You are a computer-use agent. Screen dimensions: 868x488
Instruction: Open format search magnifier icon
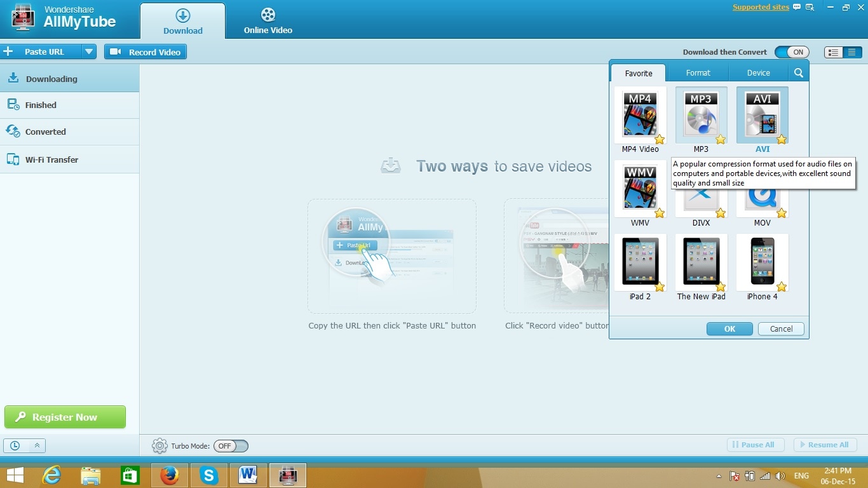pyautogui.click(x=799, y=73)
